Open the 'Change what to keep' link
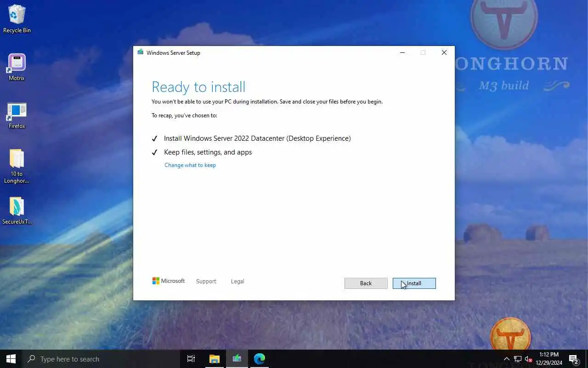Image resolution: width=588 pixels, height=368 pixels. tap(190, 165)
